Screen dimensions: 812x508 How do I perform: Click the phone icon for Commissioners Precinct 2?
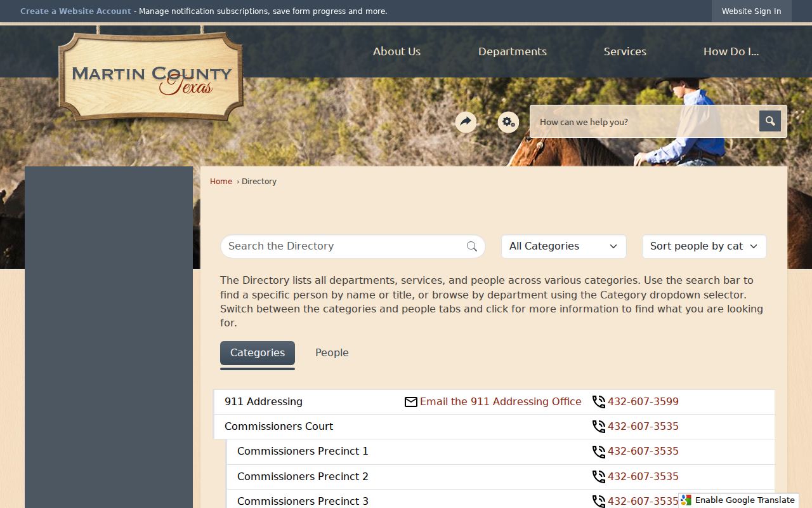point(599,477)
